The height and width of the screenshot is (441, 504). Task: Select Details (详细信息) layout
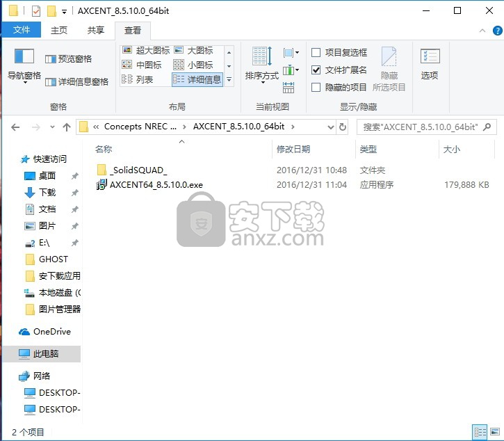[197, 79]
